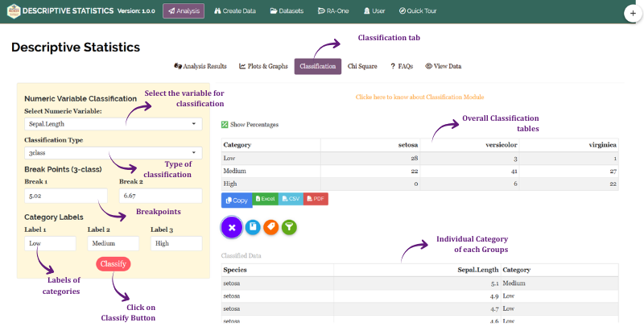The height and width of the screenshot is (335, 644).
Task: Open the Select Numeric Variable dropdown
Action: coord(113,124)
